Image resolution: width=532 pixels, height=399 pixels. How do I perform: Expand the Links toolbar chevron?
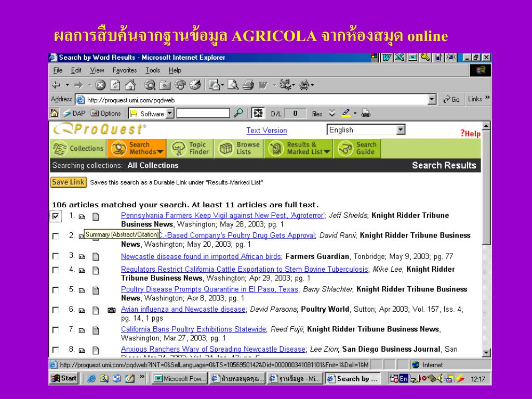click(487, 98)
